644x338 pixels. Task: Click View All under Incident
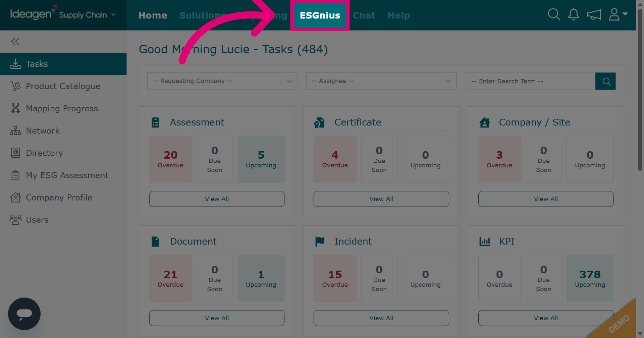point(381,318)
